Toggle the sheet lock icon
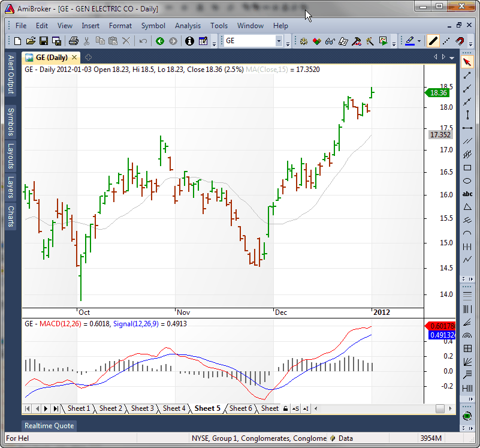The height and width of the screenshot is (448, 480). tap(285, 408)
